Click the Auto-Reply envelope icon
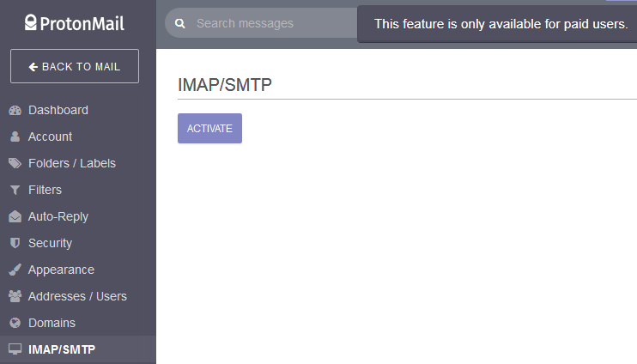This screenshot has height=364, width=637. pos(15,217)
